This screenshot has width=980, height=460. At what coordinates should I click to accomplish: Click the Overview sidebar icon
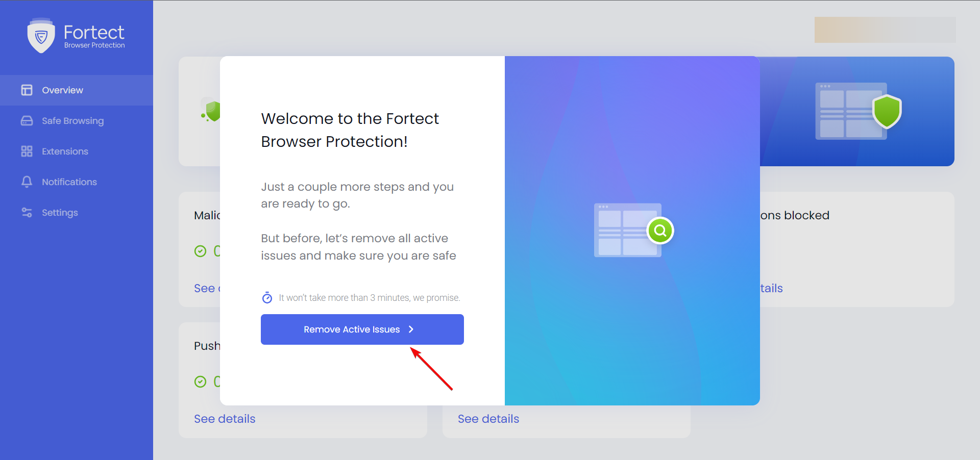click(x=27, y=90)
